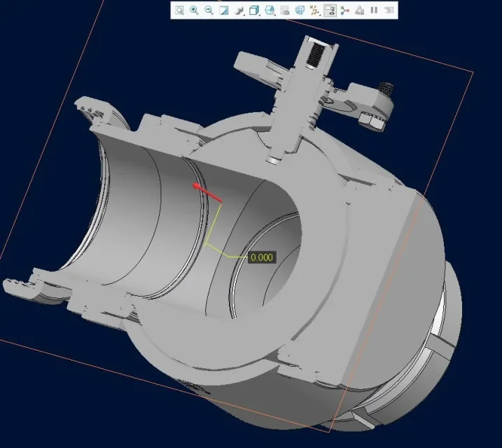Screen dimensions: 502x448
Task: Select the hex bolt on valve handle
Action: click(x=371, y=122)
